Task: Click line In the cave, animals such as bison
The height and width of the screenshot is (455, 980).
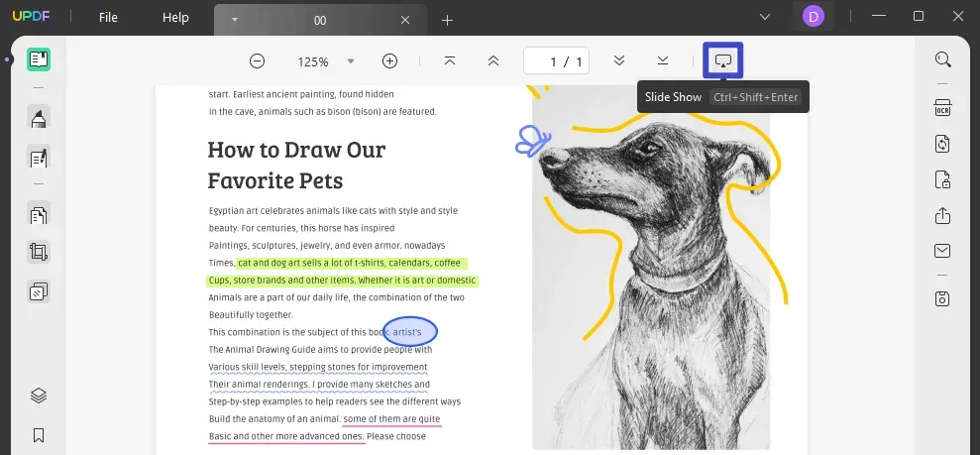Action: pyautogui.click(x=322, y=112)
